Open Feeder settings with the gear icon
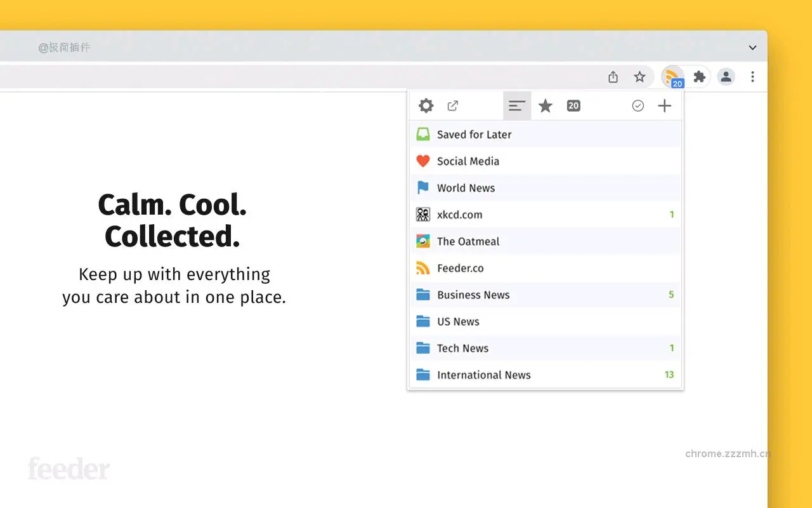This screenshot has width=812, height=508. [426, 105]
